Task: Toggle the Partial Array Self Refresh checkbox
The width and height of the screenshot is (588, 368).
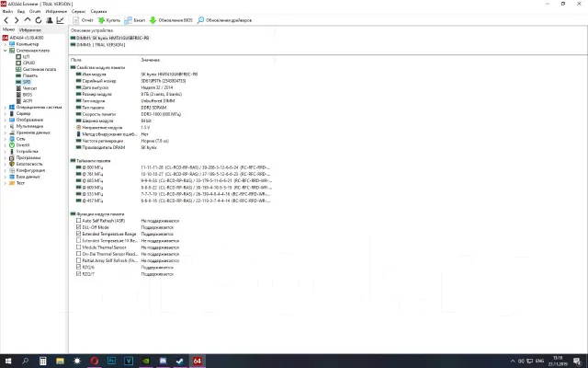Action: coord(78,260)
